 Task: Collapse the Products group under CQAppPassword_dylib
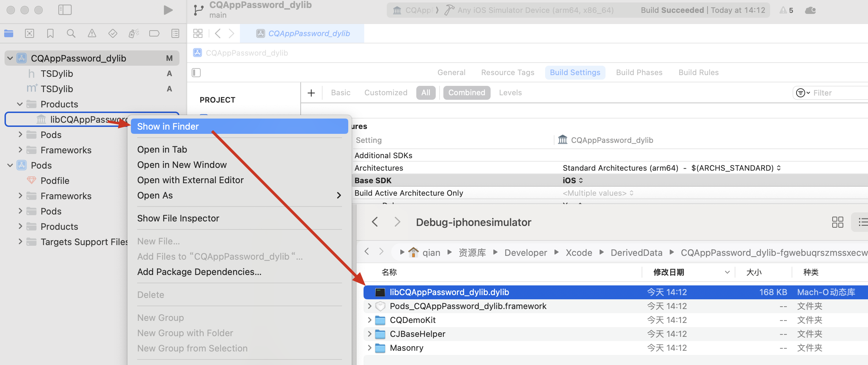click(20, 104)
